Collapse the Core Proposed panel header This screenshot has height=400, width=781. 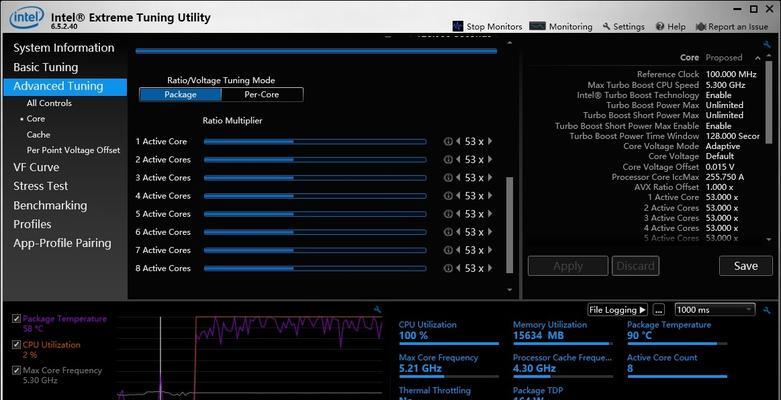pos(758,58)
